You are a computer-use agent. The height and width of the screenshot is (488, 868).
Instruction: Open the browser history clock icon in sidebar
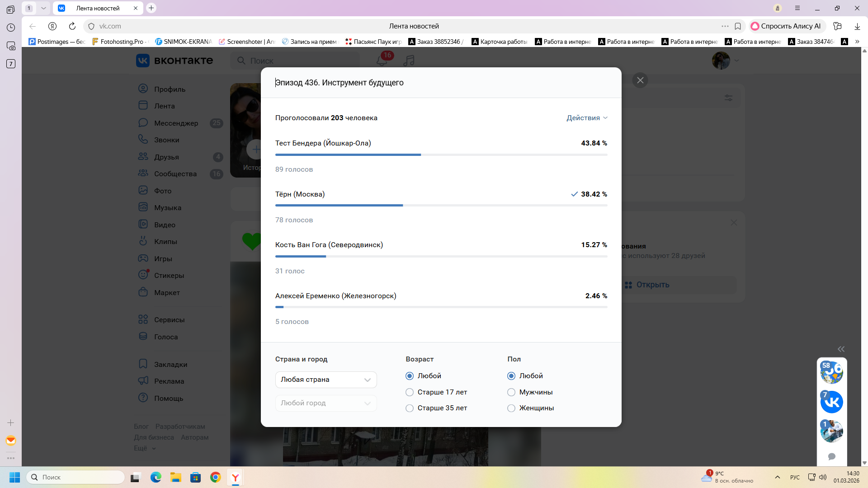tap(11, 28)
